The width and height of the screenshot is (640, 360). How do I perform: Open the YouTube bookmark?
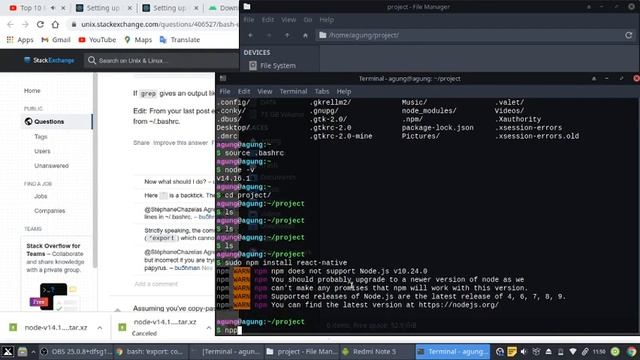pyautogui.click(x=97, y=40)
